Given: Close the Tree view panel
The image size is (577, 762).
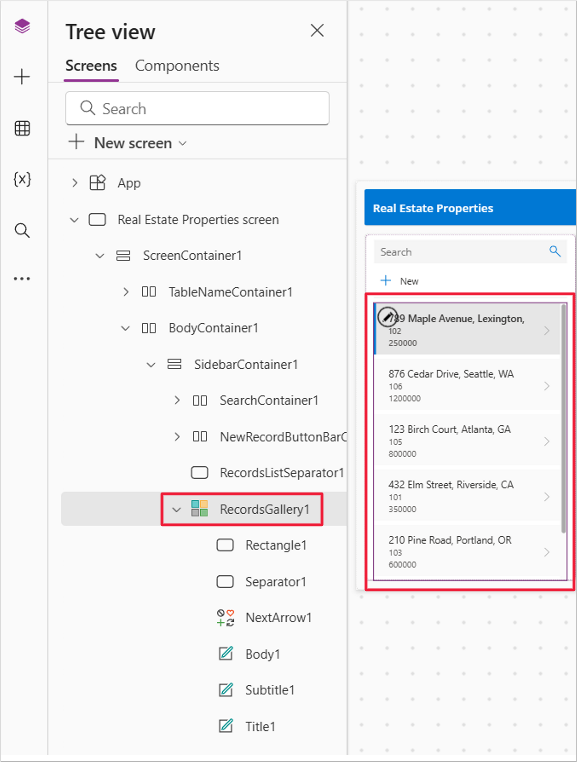Looking at the screenshot, I should point(317,31).
